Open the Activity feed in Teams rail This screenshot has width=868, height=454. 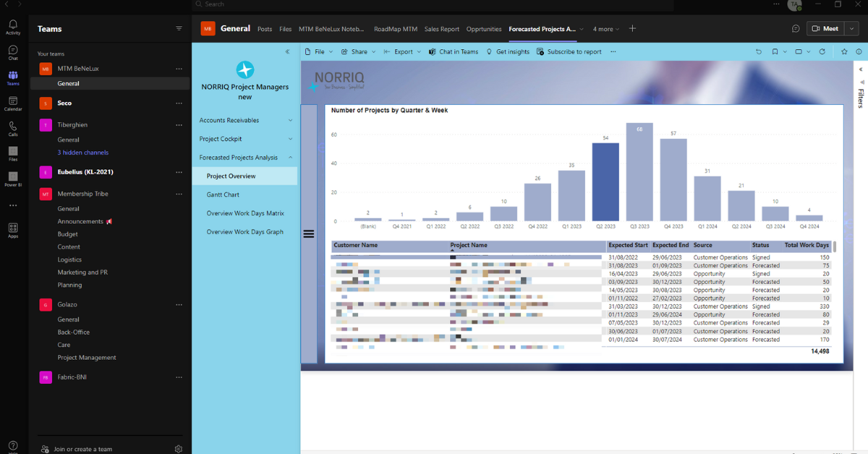pyautogui.click(x=13, y=28)
